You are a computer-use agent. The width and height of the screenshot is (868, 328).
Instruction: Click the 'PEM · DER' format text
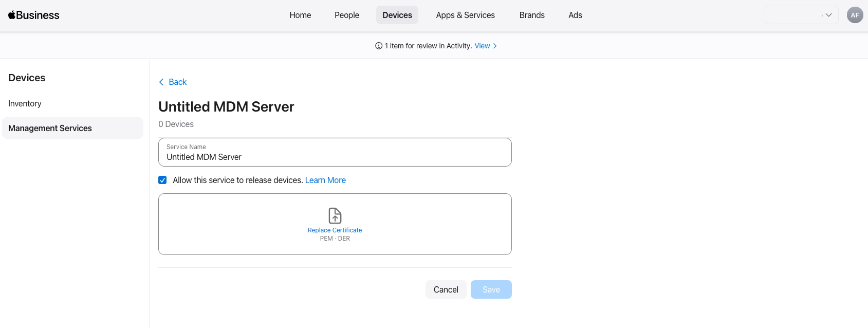[x=335, y=239]
